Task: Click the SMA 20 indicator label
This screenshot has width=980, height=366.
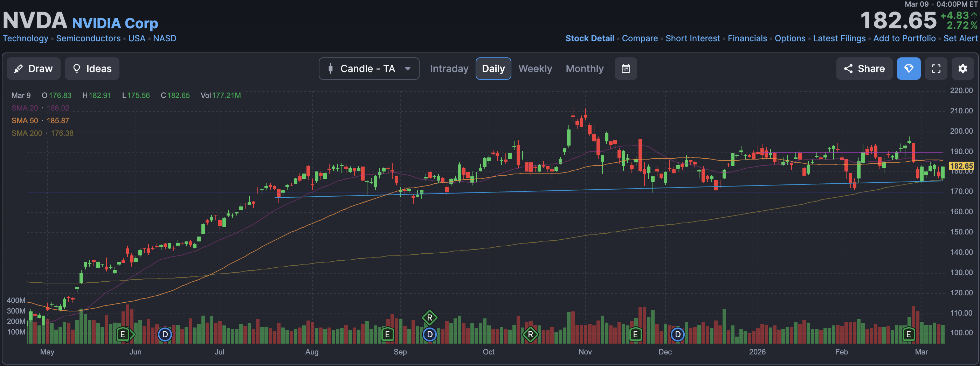Action: click(25, 108)
